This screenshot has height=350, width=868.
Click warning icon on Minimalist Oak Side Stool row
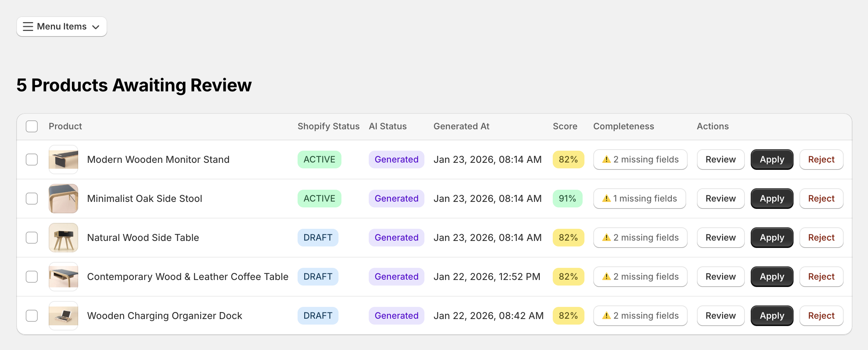(606, 199)
